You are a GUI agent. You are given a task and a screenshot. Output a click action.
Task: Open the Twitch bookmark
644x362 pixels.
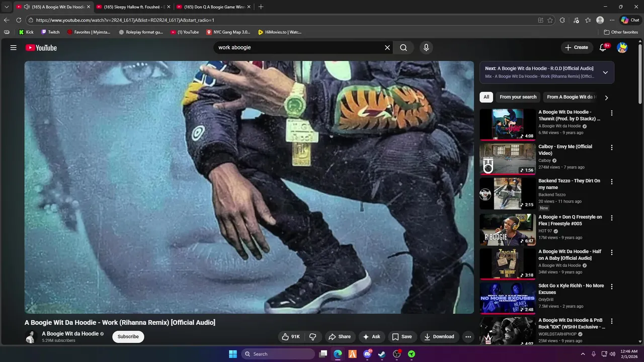click(50, 32)
